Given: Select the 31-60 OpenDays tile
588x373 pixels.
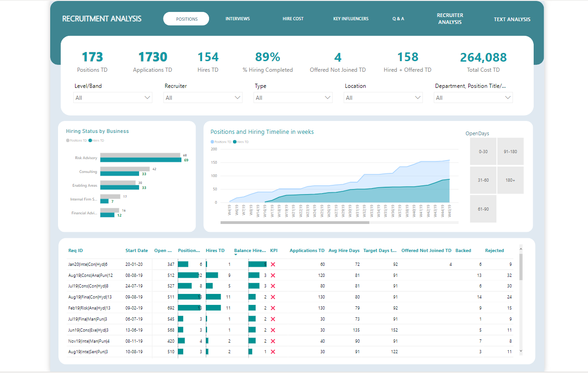Looking at the screenshot, I should (483, 180).
